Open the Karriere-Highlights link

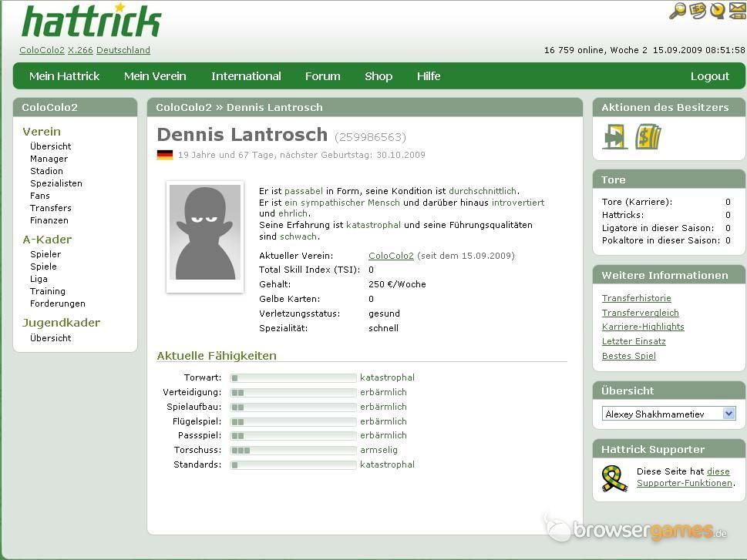click(x=643, y=327)
